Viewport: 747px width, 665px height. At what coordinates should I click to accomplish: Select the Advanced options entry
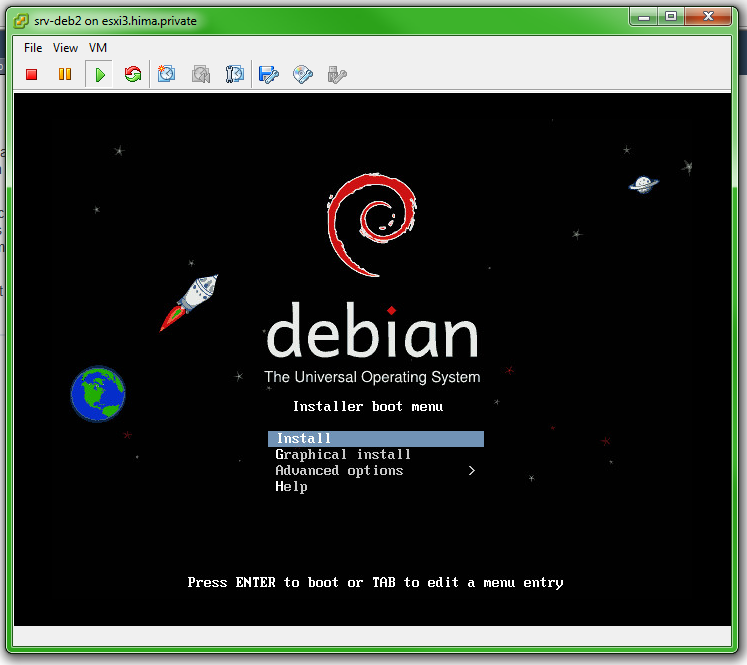(x=376, y=471)
